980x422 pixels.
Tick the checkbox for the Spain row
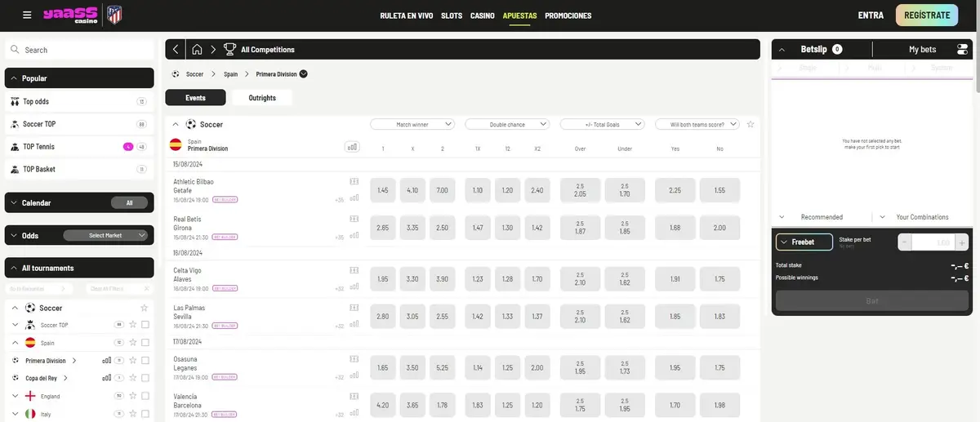(145, 343)
